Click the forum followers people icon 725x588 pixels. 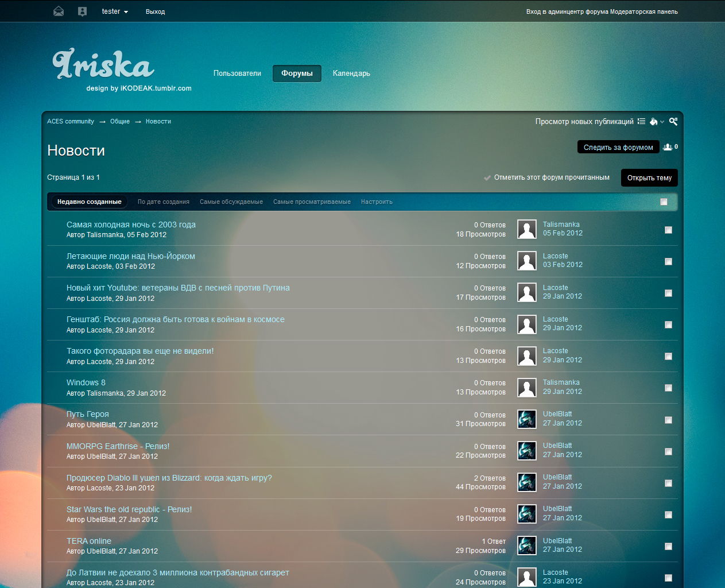668,147
